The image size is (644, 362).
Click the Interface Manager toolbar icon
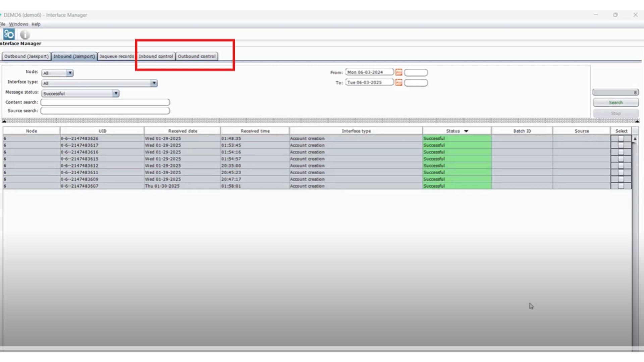click(9, 34)
